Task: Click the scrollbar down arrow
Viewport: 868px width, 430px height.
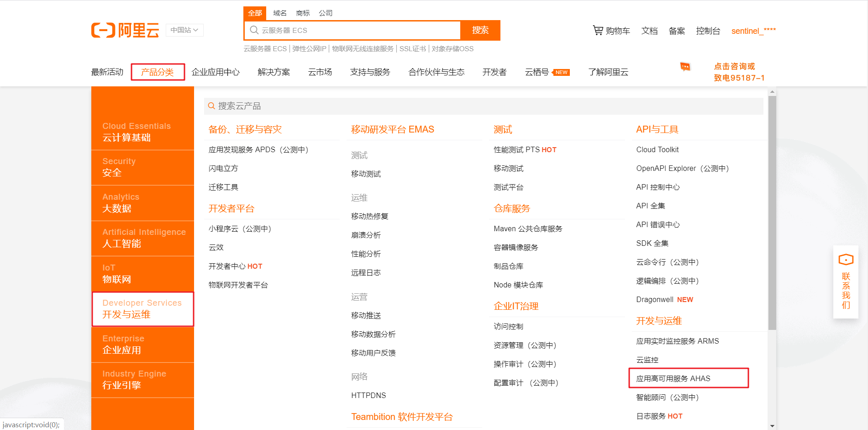Action: coord(772,426)
